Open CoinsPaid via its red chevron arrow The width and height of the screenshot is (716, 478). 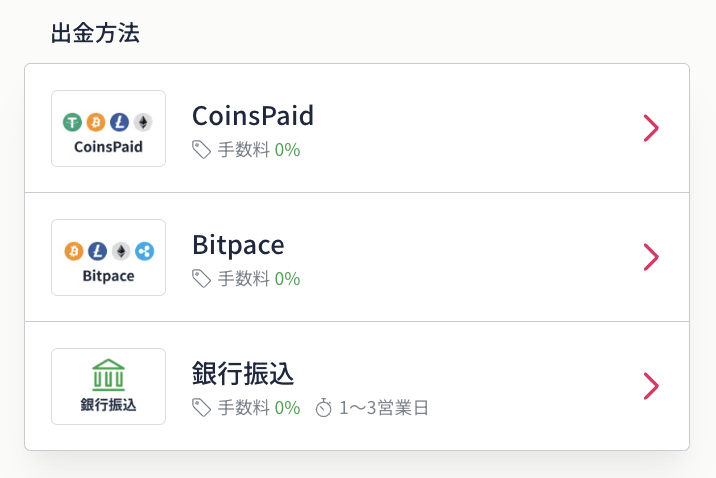(x=651, y=128)
